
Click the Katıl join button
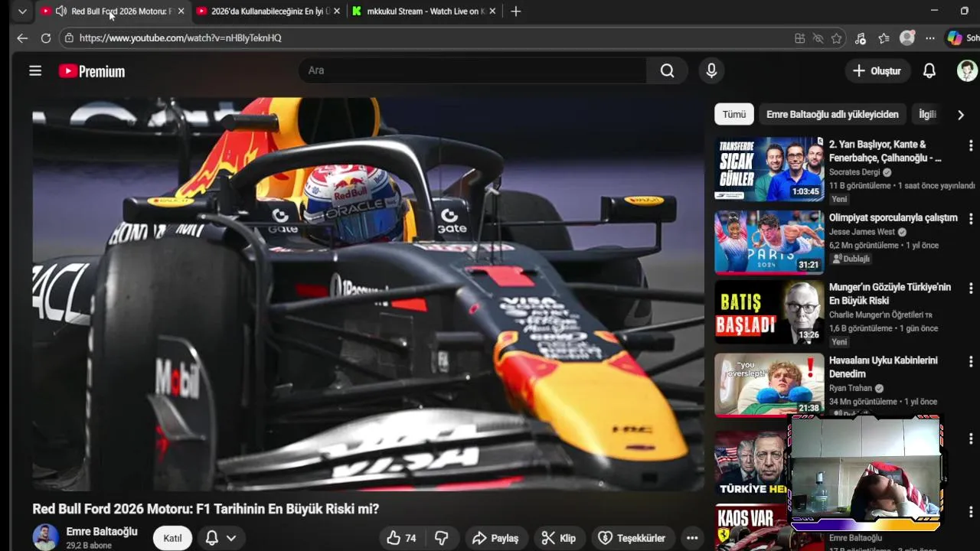tap(172, 538)
